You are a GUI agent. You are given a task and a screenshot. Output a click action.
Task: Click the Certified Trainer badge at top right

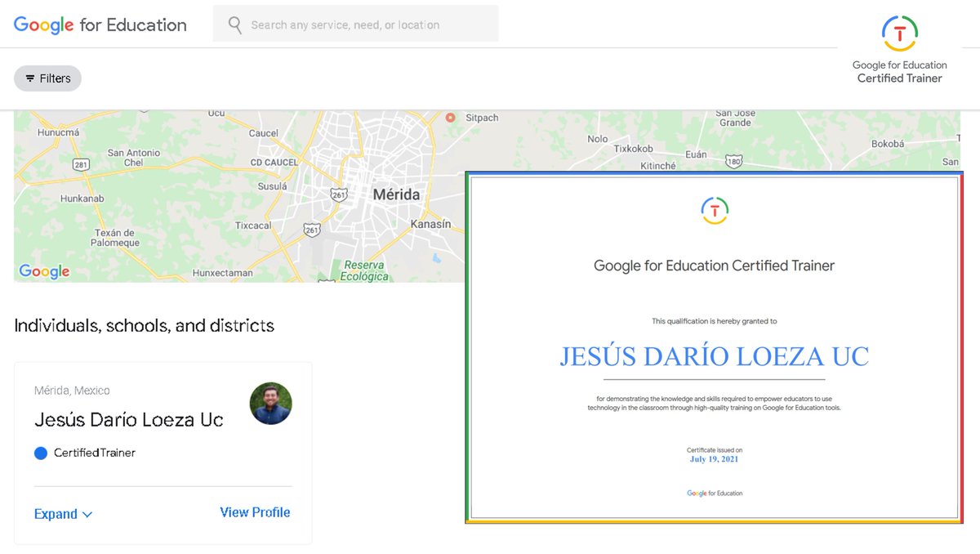pos(899,51)
